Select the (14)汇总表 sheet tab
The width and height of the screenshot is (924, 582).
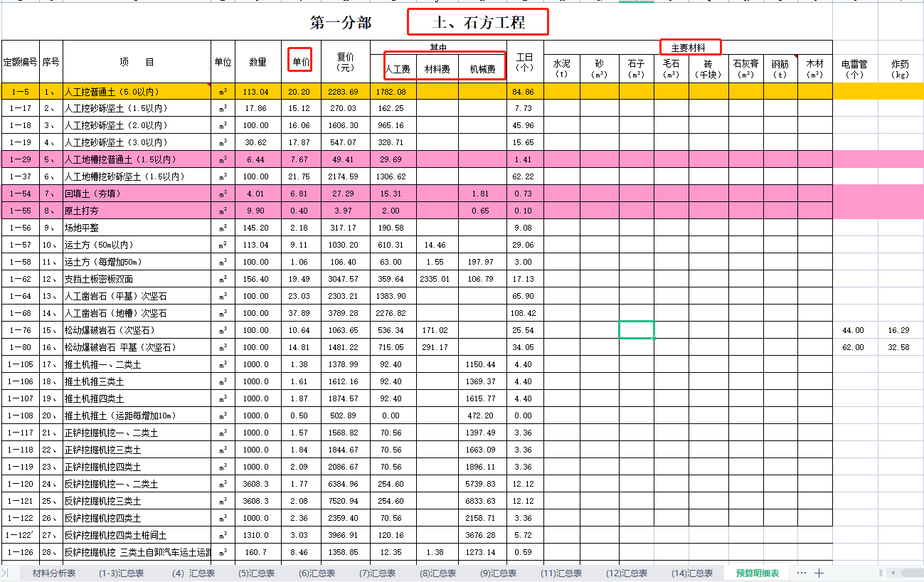(692, 573)
